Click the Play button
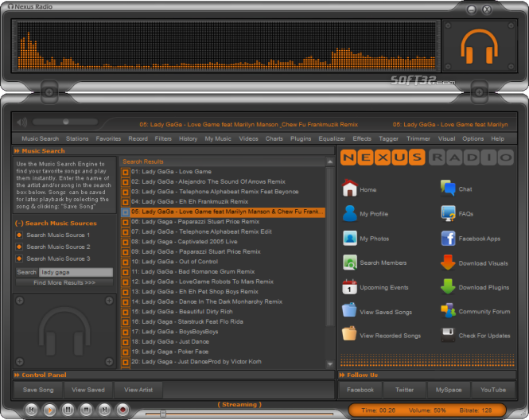529x420 pixels. click(49, 410)
